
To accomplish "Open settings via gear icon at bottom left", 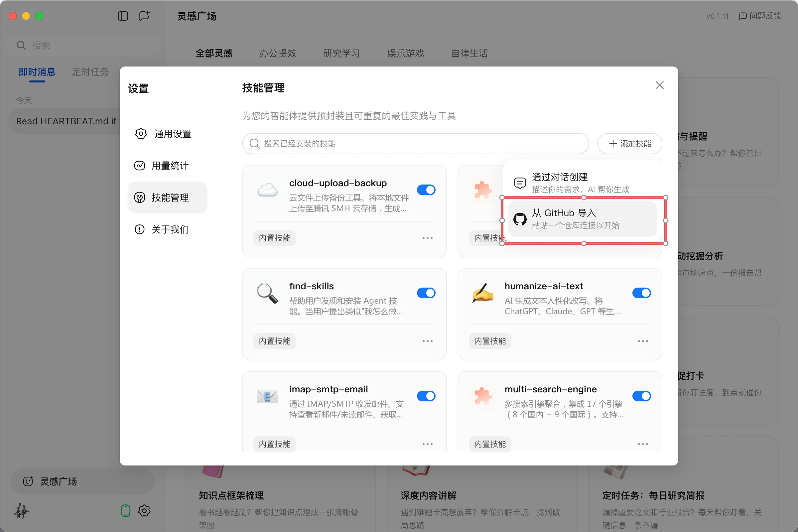I will pos(144,511).
